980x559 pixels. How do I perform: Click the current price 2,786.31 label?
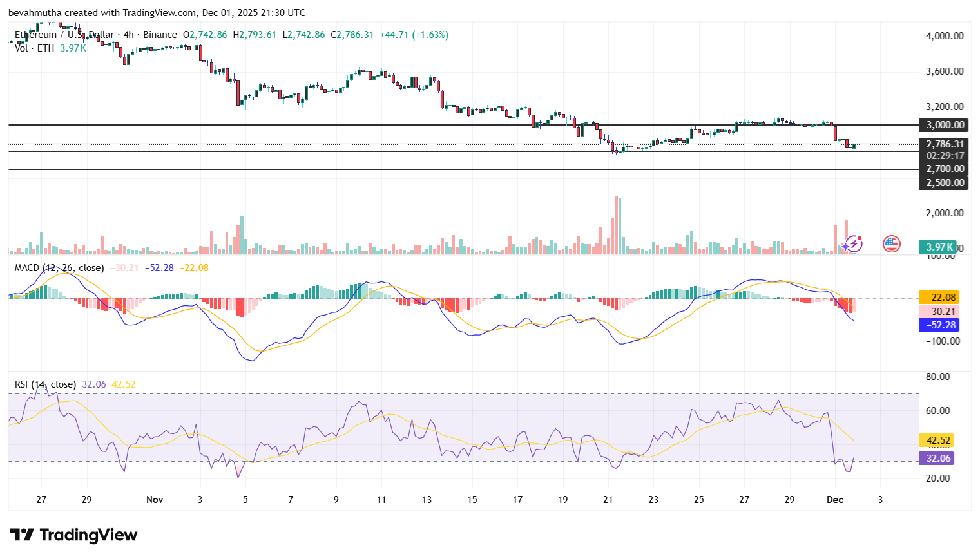pyautogui.click(x=945, y=144)
